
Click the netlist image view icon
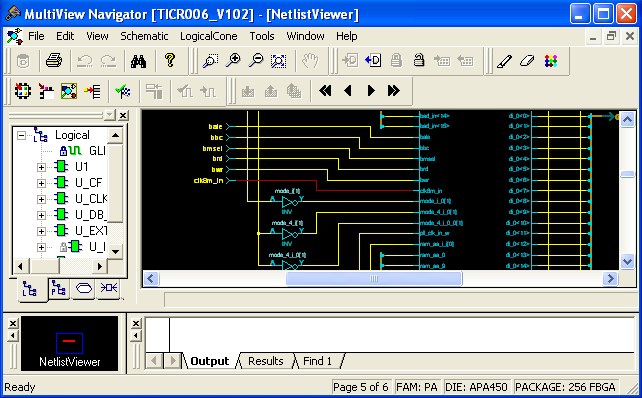pyautogui.click(x=69, y=91)
